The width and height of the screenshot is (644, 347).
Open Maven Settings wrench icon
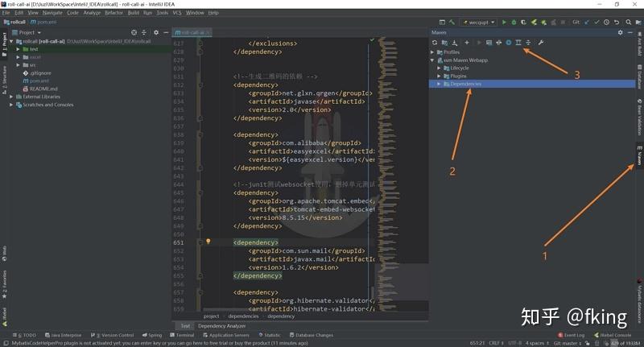click(x=541, y=43)
